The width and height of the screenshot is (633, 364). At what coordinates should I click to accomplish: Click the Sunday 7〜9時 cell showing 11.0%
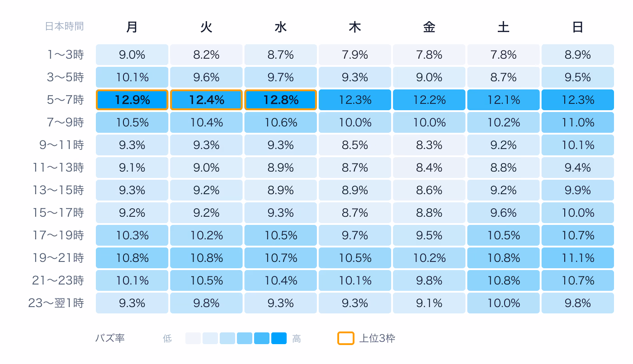[578, 122]
